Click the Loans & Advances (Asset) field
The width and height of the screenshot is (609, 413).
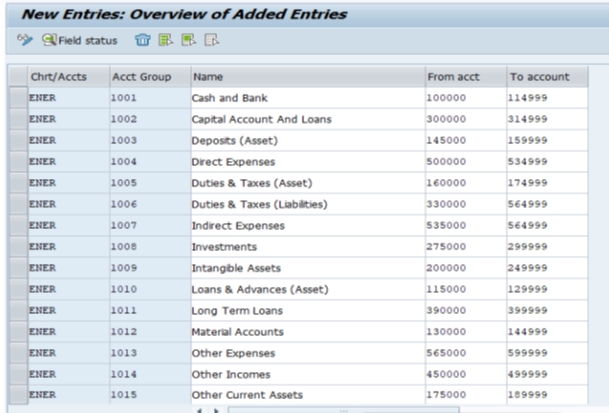[308, 289]
